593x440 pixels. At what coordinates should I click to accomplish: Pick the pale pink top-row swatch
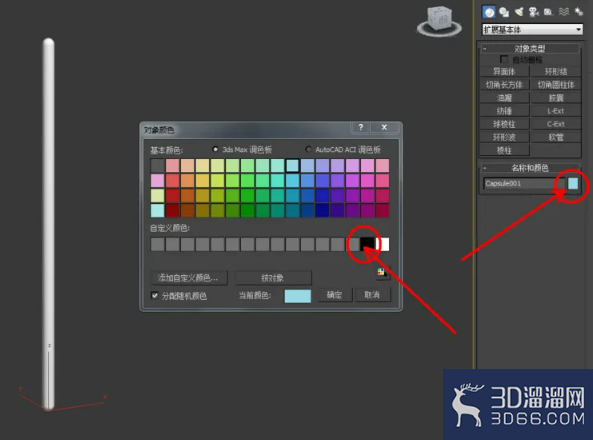tap(172, 165)
